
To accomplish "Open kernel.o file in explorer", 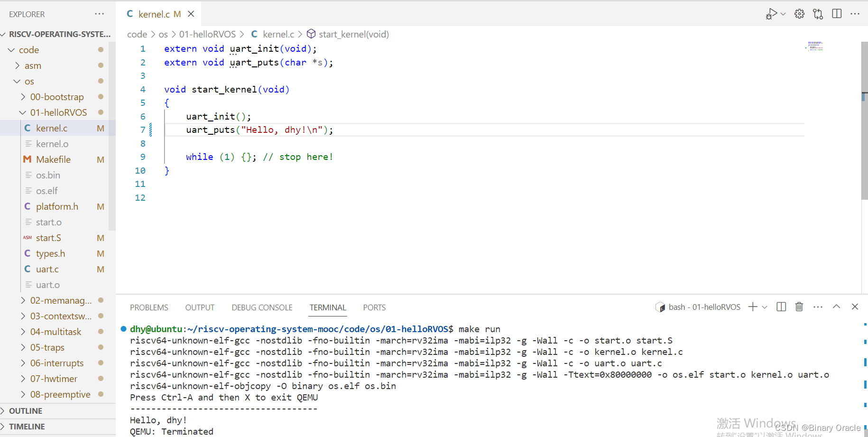I will [x=58, y=144].
